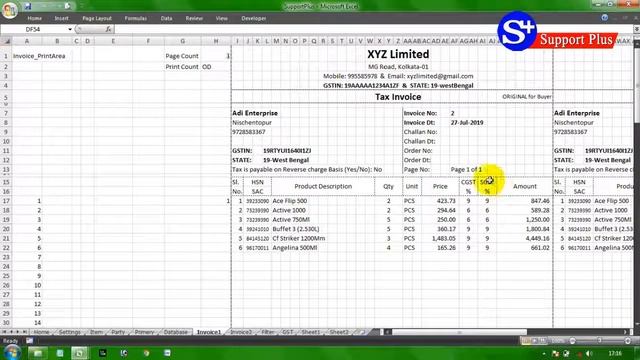Click the Insert Function fx button

click(109, 29)
